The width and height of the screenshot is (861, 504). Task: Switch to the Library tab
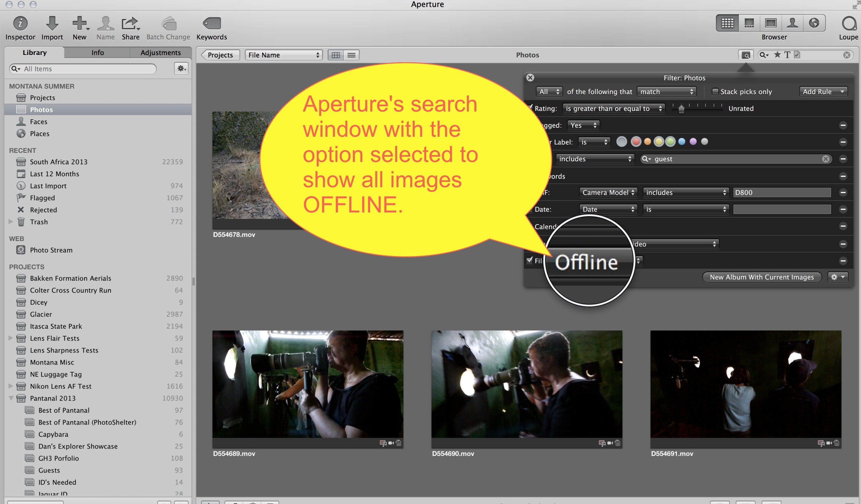[x=35, y=53]
